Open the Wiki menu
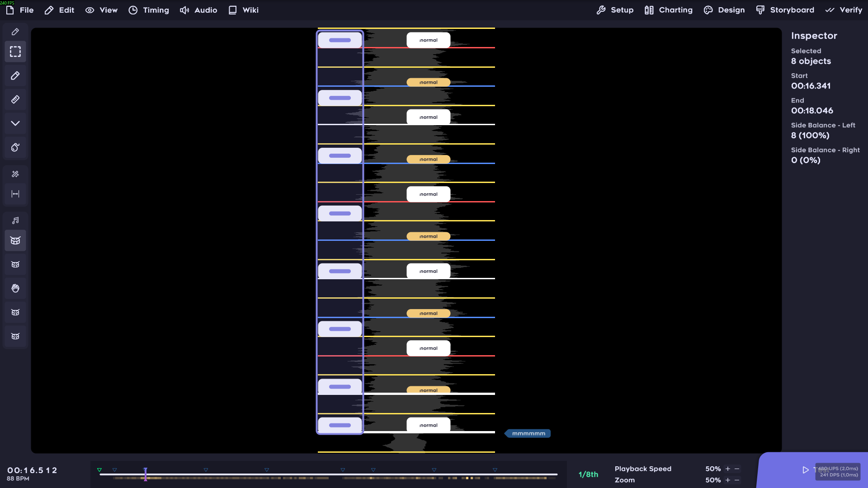 [243, 10]
